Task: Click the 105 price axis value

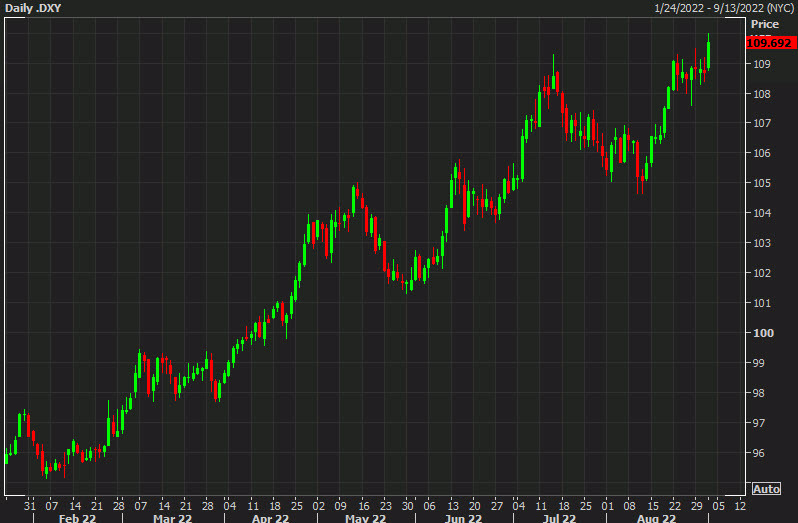Action: coord(763,183)
